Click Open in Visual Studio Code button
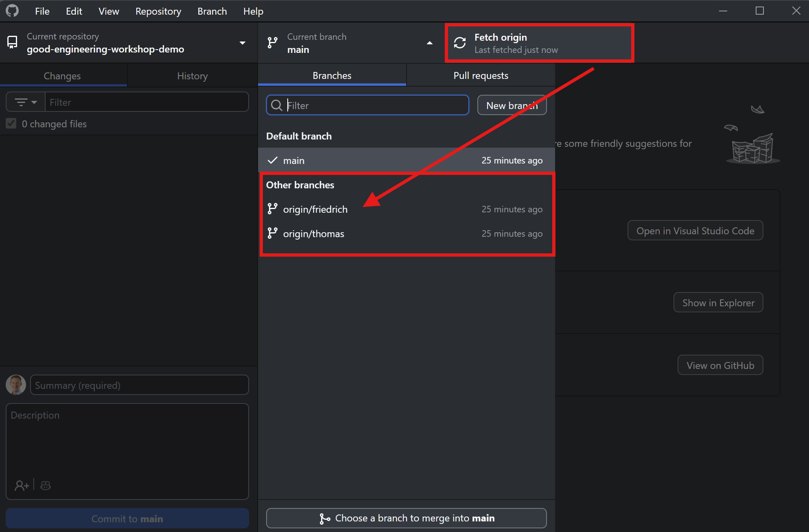809x532 pixels. [695, 231]
